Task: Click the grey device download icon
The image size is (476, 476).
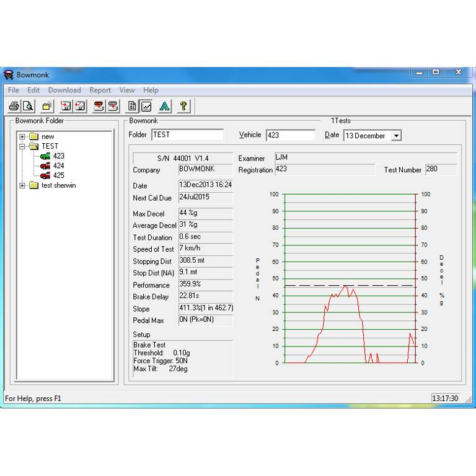Action: 113,106
